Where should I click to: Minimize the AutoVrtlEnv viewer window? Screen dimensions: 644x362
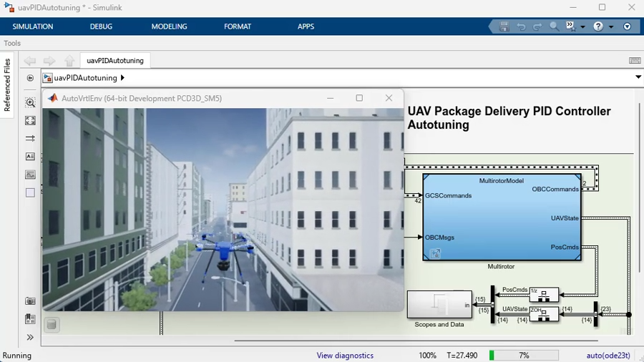330,98
